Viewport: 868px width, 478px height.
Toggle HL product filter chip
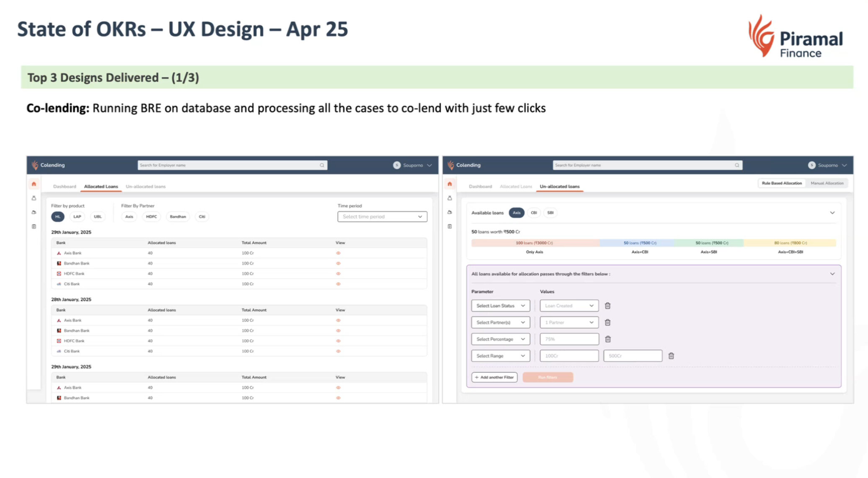58,217
